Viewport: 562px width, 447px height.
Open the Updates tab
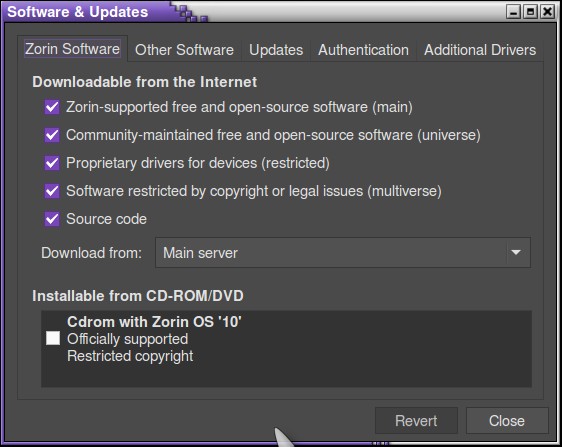click(276, 50)
